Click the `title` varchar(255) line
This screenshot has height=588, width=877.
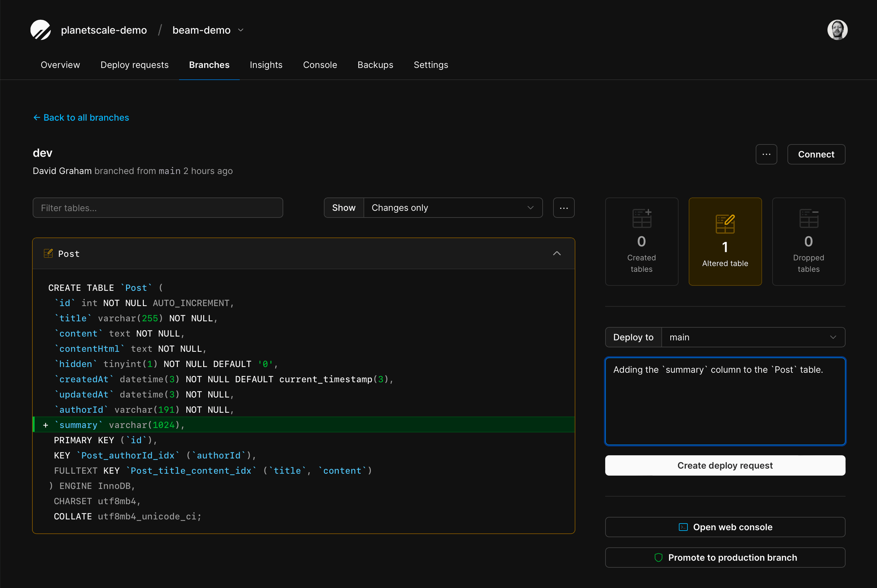(x=136, y=318)
